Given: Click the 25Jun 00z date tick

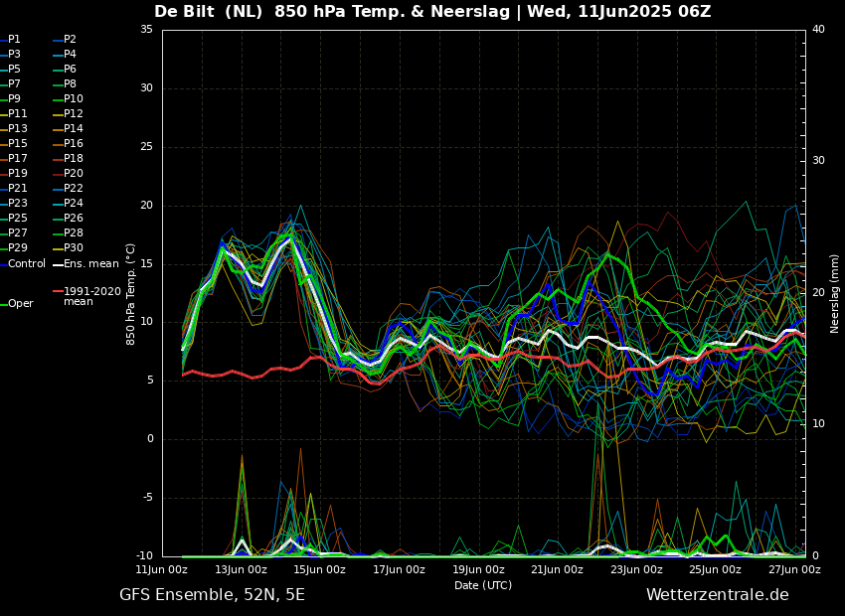Looking at the screenshot, I should (x=716, y=569).
